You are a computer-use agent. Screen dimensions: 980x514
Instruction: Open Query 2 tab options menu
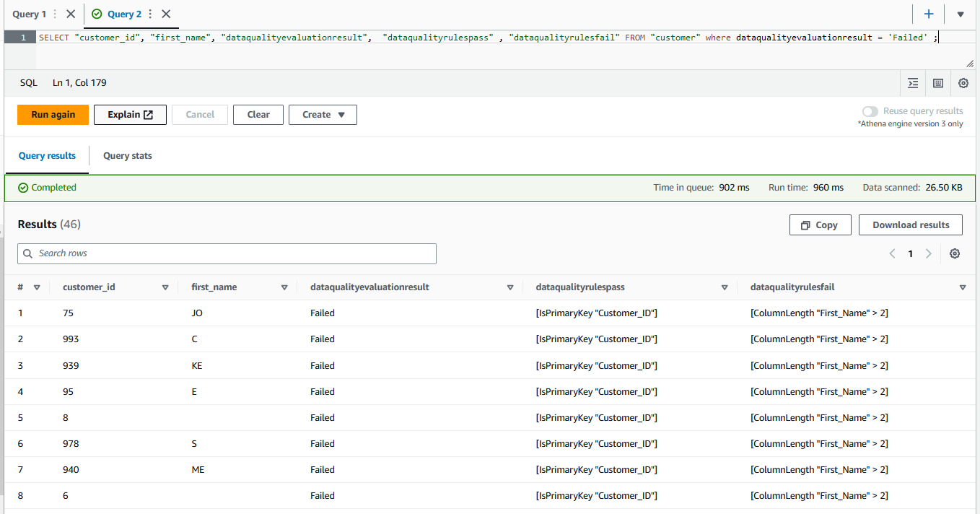[150, 14]
